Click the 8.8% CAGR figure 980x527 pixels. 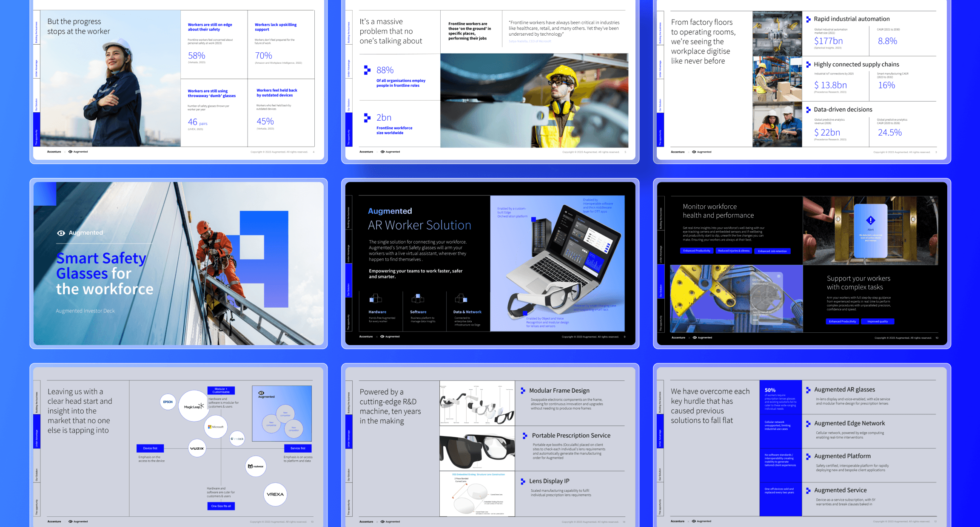click(887, 41)
